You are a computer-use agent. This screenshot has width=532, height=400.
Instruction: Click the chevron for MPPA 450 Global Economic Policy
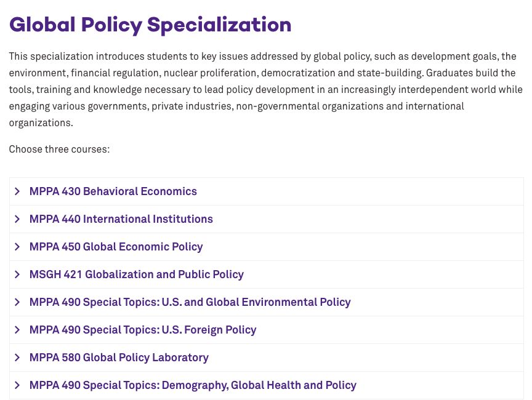[17, 247]
